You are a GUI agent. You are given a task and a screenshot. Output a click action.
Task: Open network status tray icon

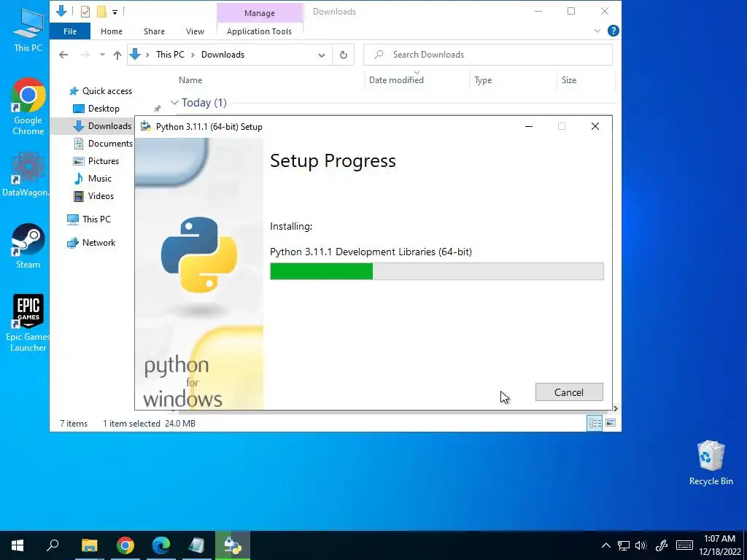click(x=624, y=545)
